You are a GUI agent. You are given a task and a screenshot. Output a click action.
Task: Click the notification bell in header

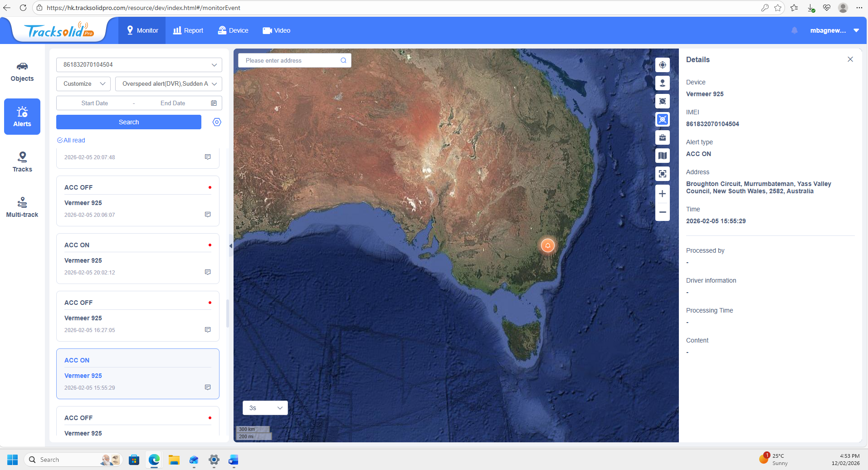(x=794, y=30)
